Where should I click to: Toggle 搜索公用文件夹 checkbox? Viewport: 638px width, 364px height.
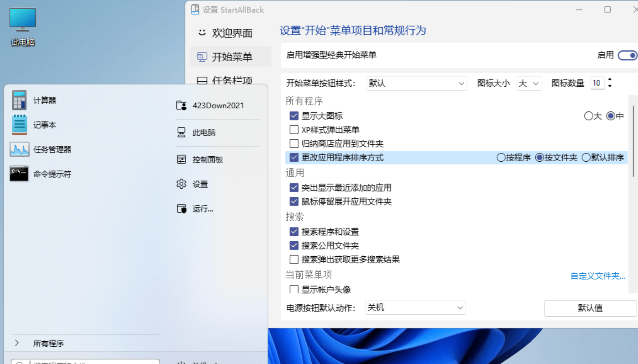pyautogui.click(x=294, y=245)
